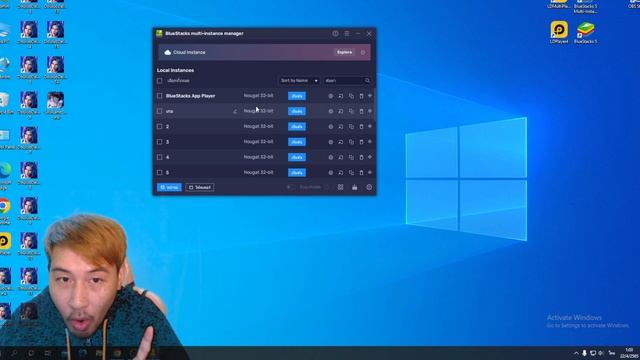The image size is (640, 360).
Task: Open the taskbar clock and date
Action: pyautogui.click(x=630, y=353)
